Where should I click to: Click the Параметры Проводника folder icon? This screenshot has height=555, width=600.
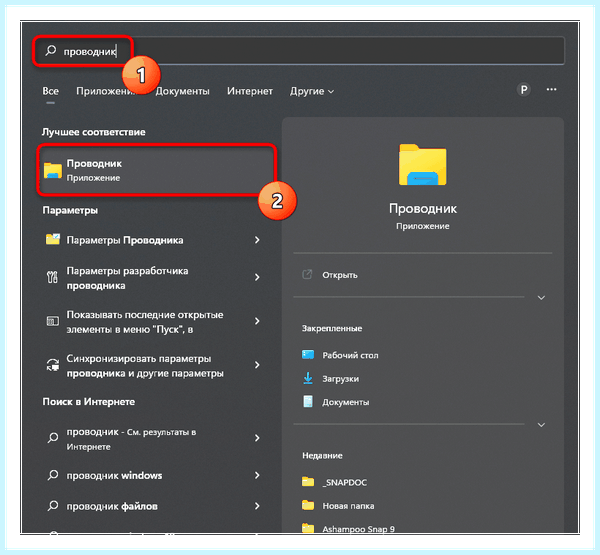point(53,239)
